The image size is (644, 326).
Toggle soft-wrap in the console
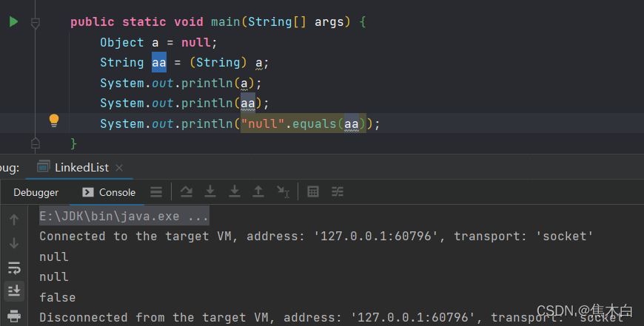pyautogui.click(x=14, y=268)
